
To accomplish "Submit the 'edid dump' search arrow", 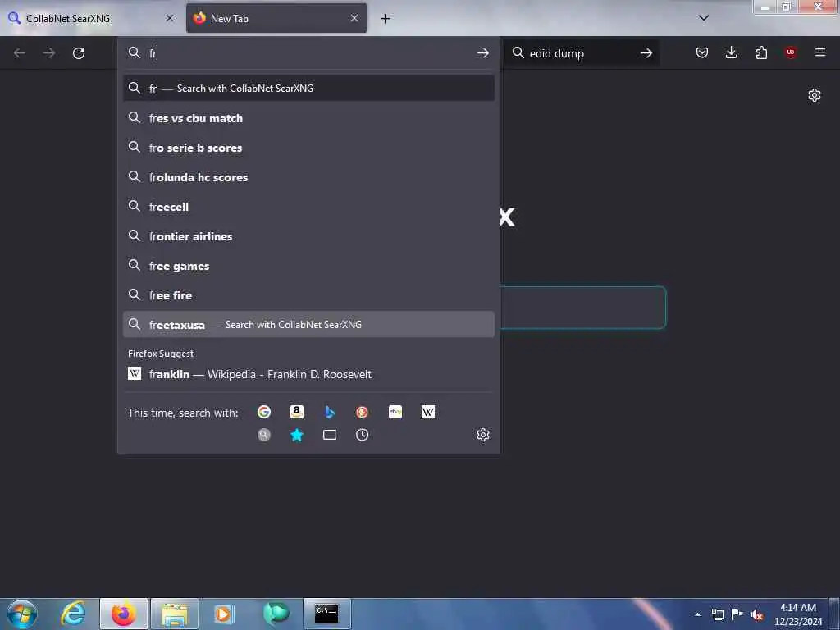I will point(646,53).
